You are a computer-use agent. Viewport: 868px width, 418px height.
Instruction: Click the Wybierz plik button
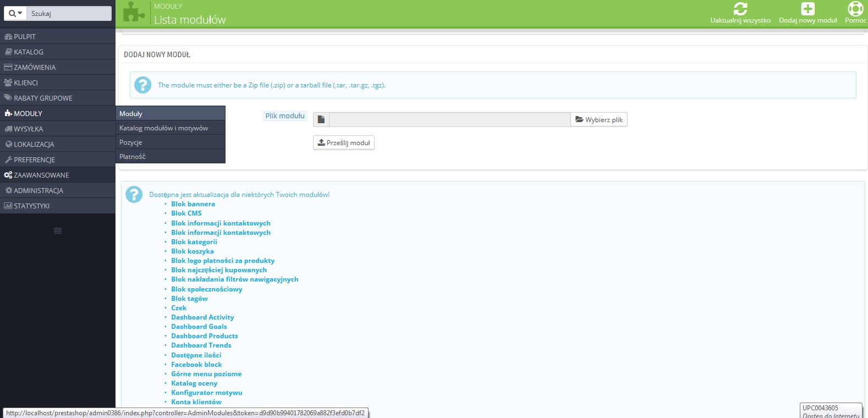pos(599,119)
